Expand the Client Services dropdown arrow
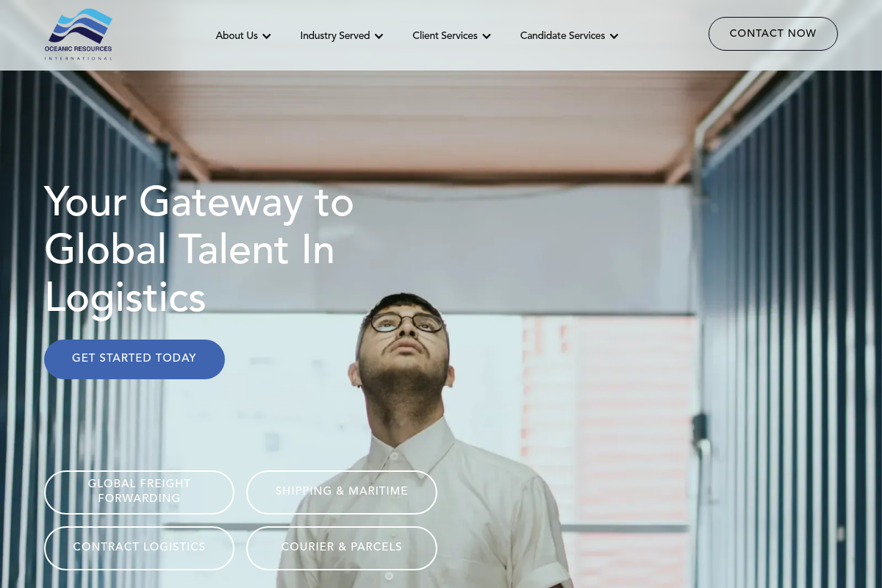Screen dimensions: 882x588 tap(486, 36)
